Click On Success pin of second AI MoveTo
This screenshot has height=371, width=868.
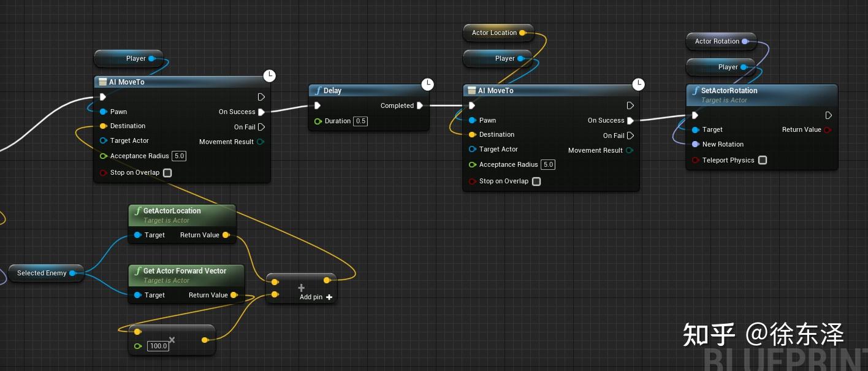tap(630, 120)
